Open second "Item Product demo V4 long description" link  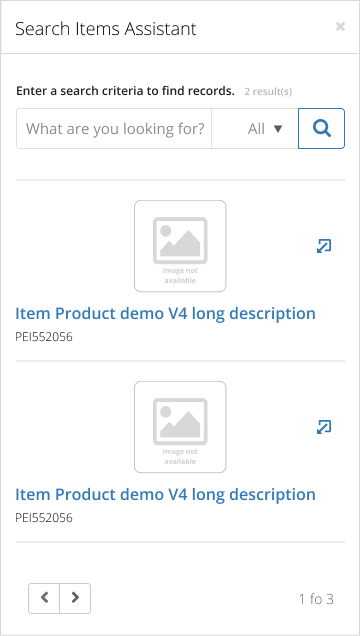(165, 494)
